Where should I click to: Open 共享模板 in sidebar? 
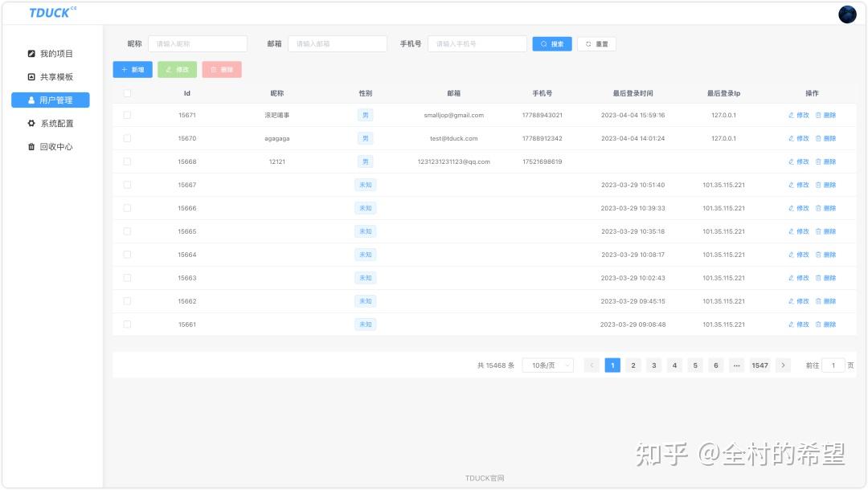pyautogui.click(x=51, y=77)
